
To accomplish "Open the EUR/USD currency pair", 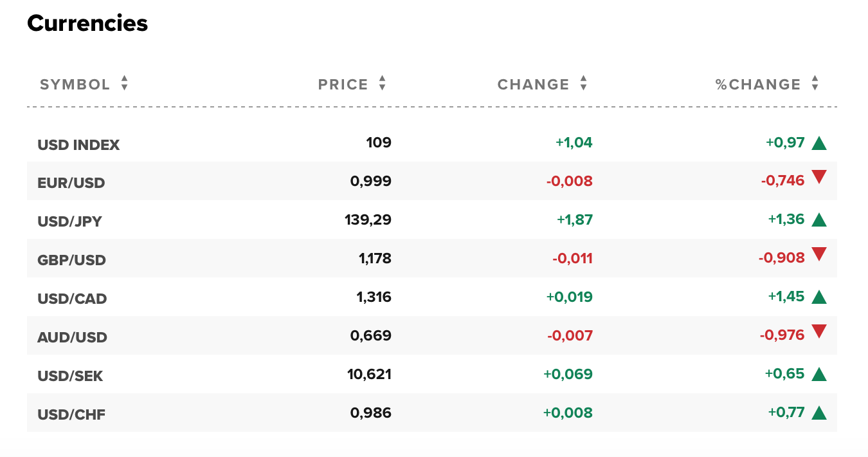I will click(71, 183).
